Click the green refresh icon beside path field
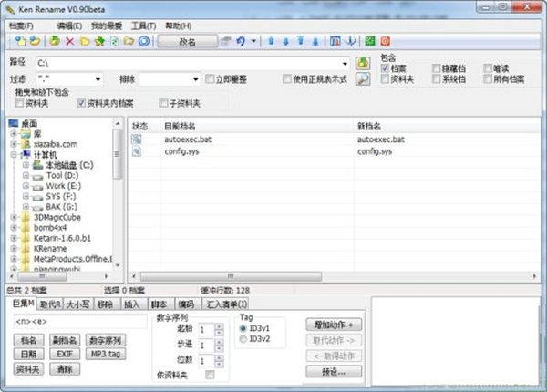 [362, 63]
